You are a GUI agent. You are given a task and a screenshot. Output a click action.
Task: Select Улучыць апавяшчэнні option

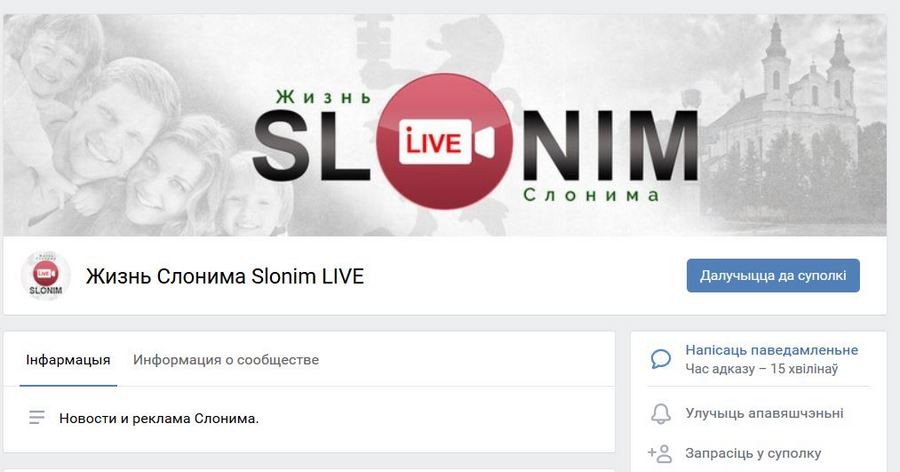coord(764,413)
